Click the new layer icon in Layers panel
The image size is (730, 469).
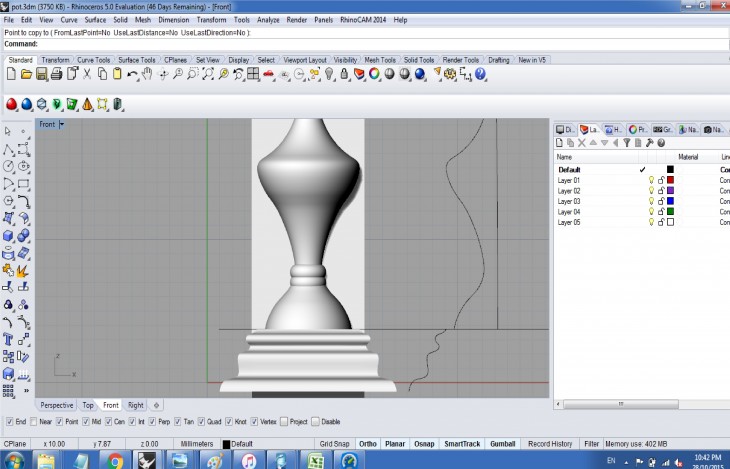(560, 143)
